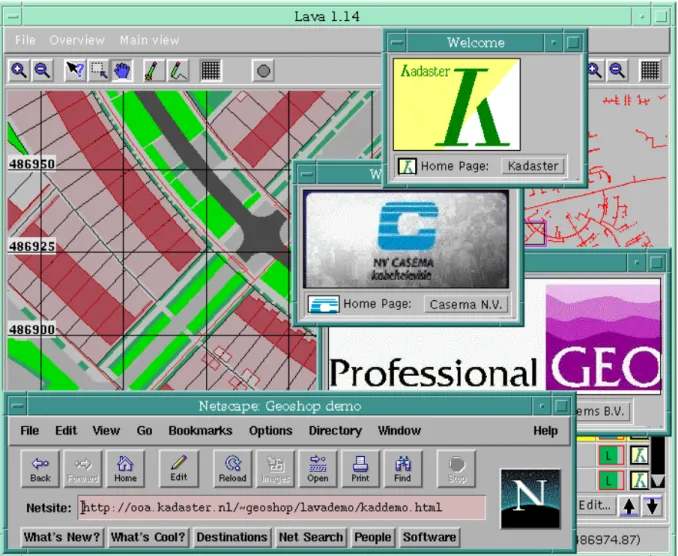
Task: Pick the green pencil line-drawing tool
Action: [178, 70]
